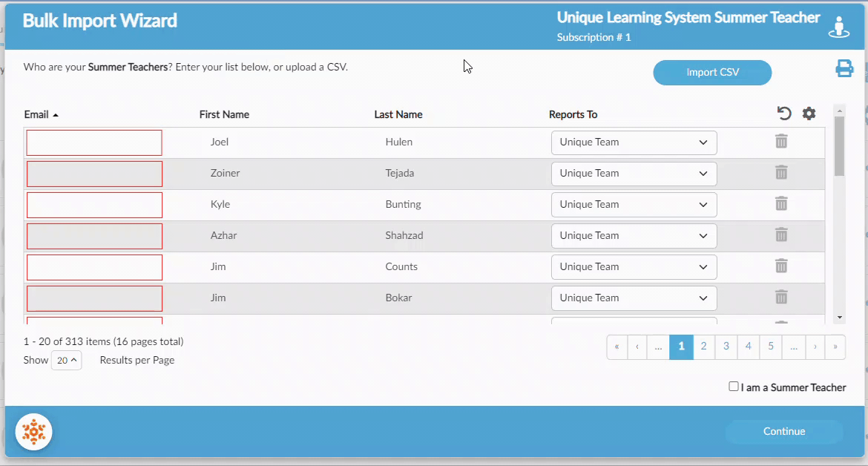Click the Continue button

784,432
